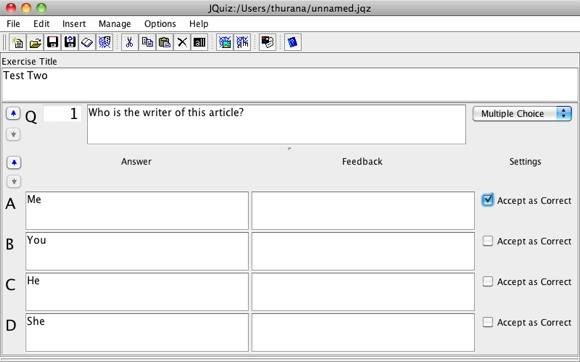Click the feedback field for answer D
Viewport: 580px width, 362px height.
coord(363,332)
